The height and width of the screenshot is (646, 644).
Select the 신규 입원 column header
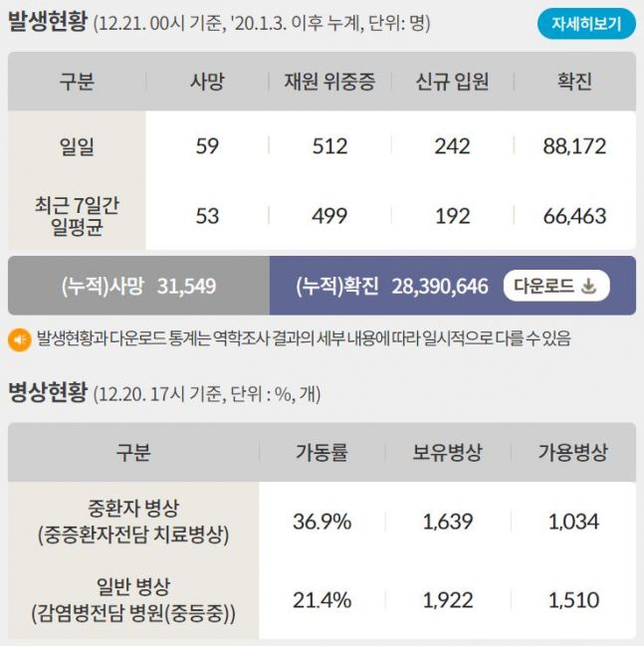click(452, 82)
